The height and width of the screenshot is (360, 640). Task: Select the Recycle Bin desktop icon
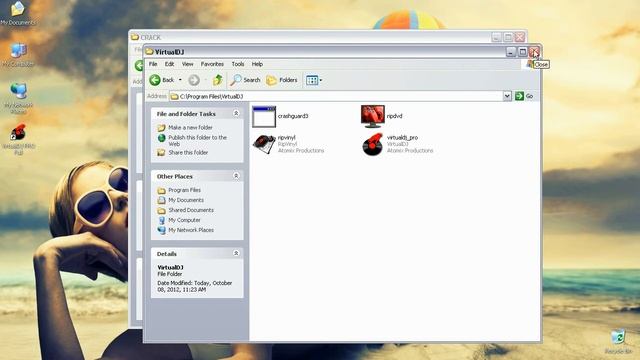(618, 337)
